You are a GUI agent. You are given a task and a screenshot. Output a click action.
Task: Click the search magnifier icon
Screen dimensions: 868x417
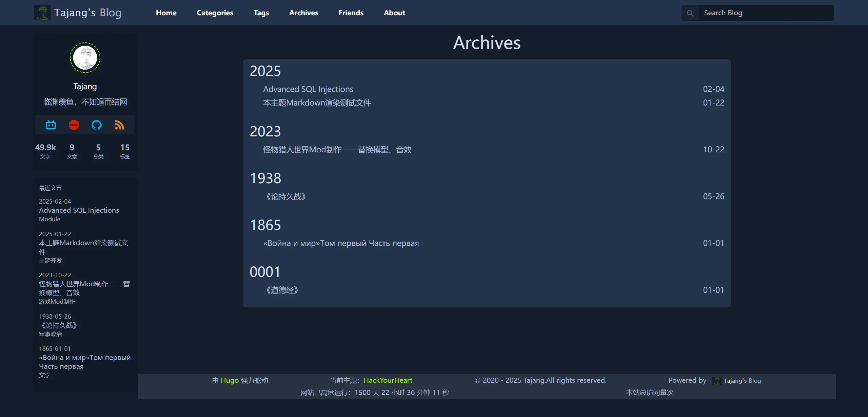690,13
